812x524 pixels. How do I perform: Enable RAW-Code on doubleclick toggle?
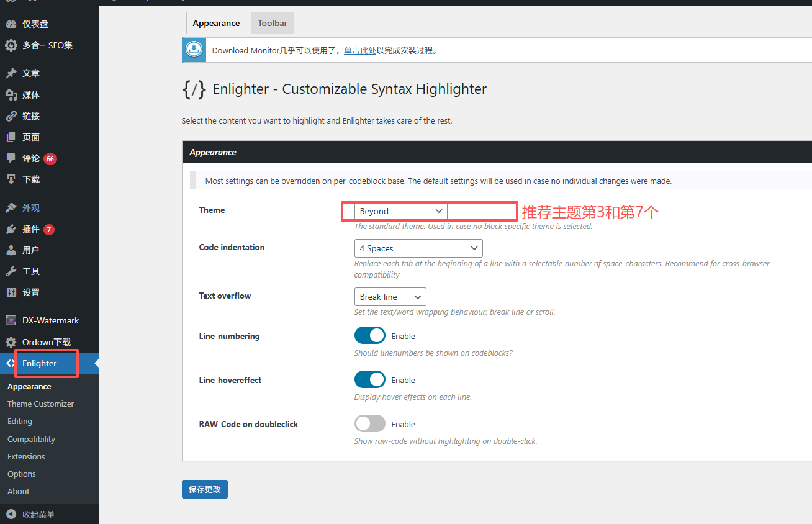pos(370,424)
